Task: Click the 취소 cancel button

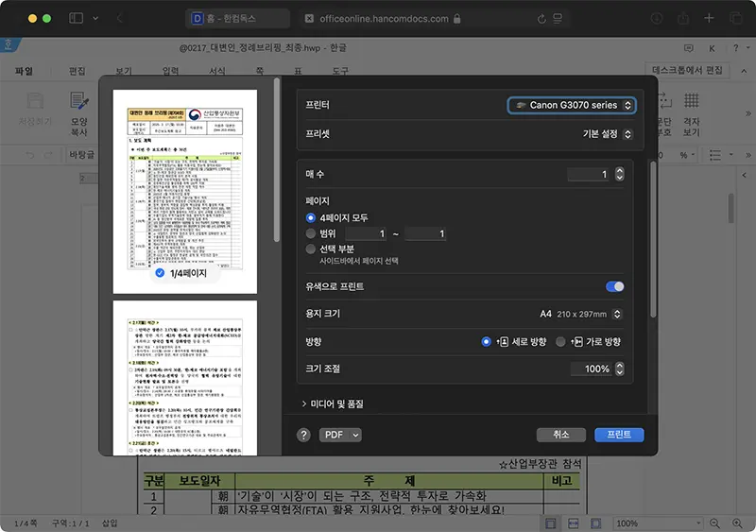Action: coord(561,435)
